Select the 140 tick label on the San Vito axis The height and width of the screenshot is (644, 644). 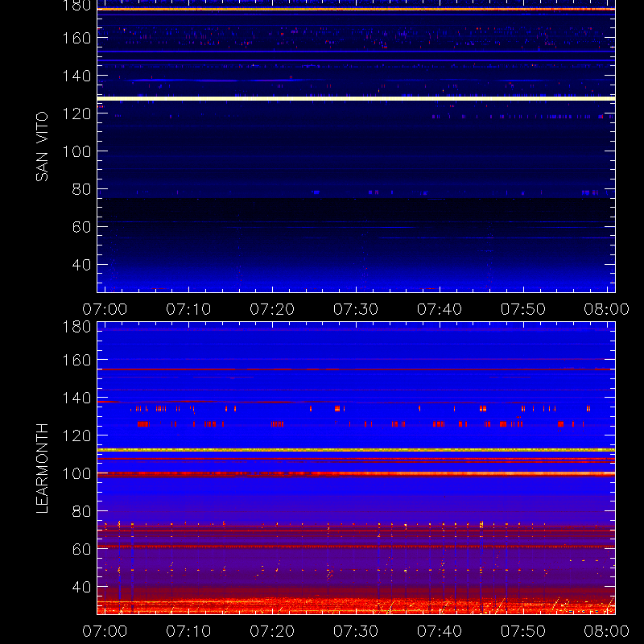pos(76,76)
